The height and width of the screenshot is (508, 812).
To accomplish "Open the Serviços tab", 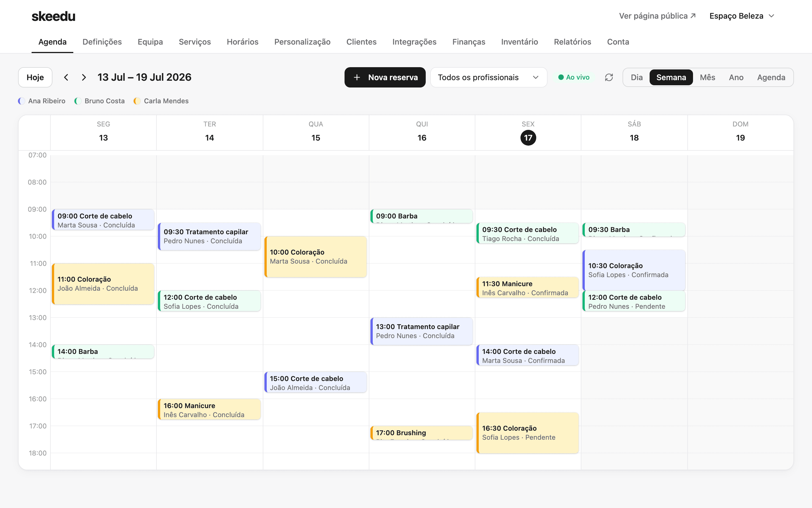I will [x=195, y=42].
